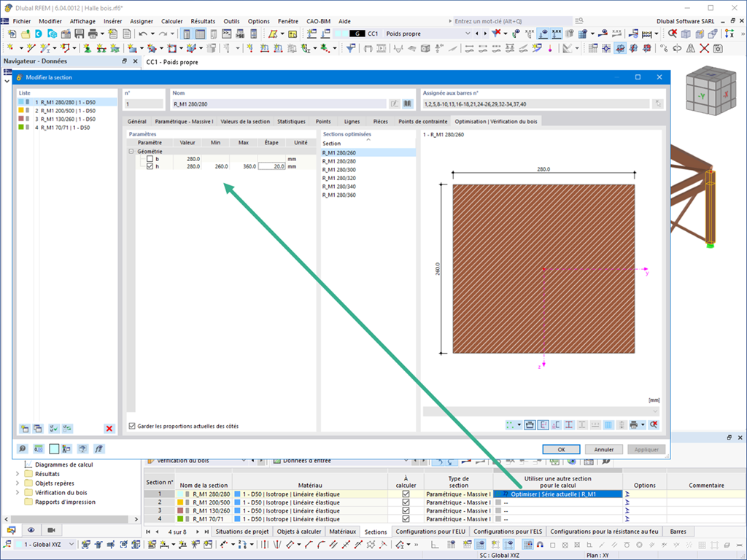Click the red X delete icon in the top-right toolbar
747x560 pixels.
(x=704, y=48)
